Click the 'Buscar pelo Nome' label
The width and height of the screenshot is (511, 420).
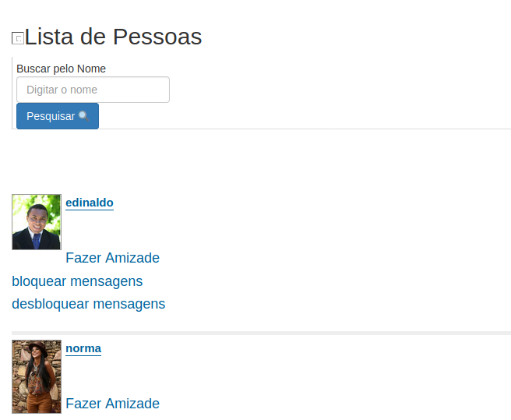pos(61,69)
